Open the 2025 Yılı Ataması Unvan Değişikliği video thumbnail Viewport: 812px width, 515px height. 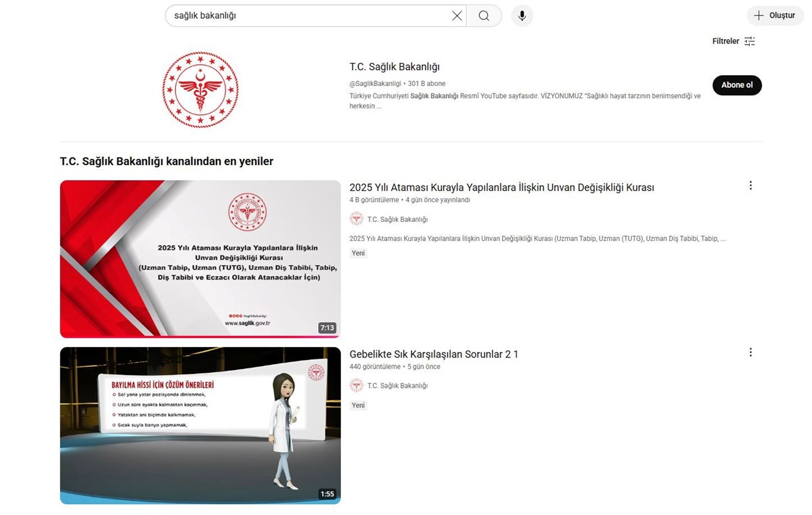(200, 259)
